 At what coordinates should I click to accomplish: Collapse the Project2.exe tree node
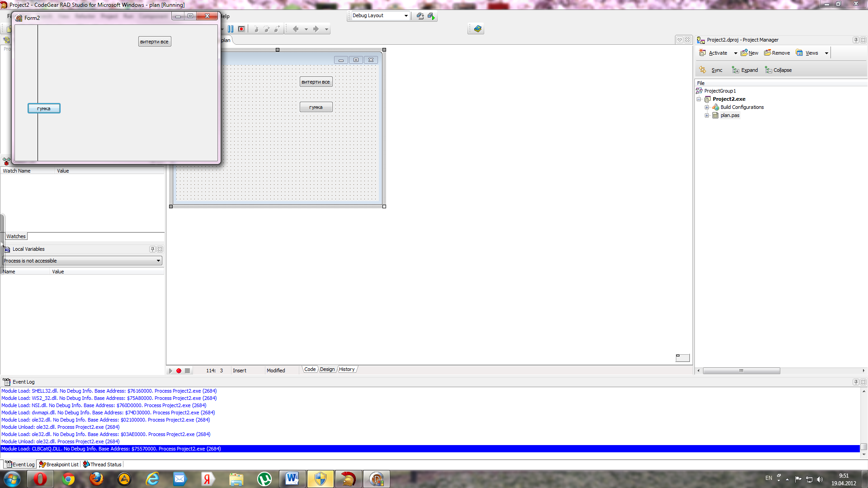tap(699, 99)
